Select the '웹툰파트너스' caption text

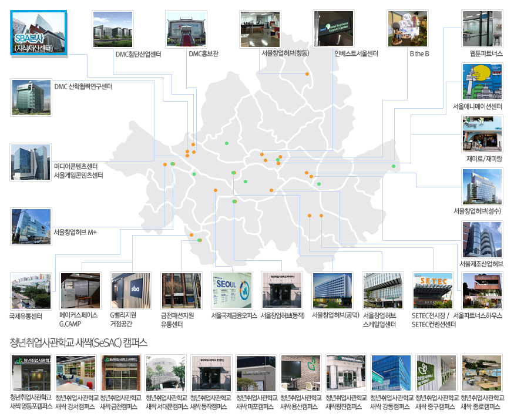(x=486, y=54)
